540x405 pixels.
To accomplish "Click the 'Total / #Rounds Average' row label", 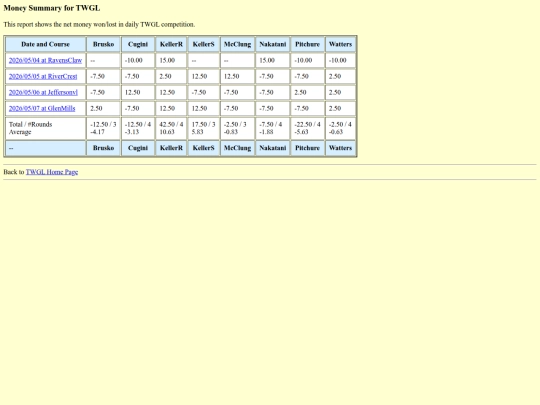I will point(45,128).
